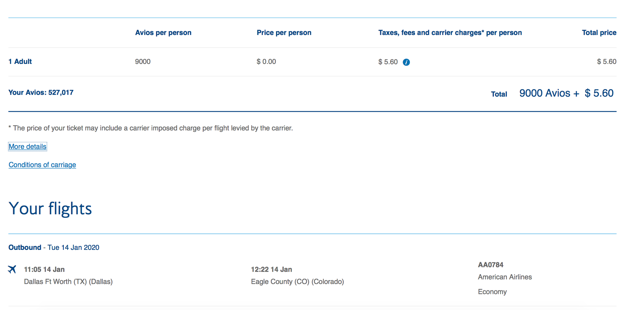The image size is (644, 310).
Task: Click the airplane departure icon
Action: pos(12,269)
